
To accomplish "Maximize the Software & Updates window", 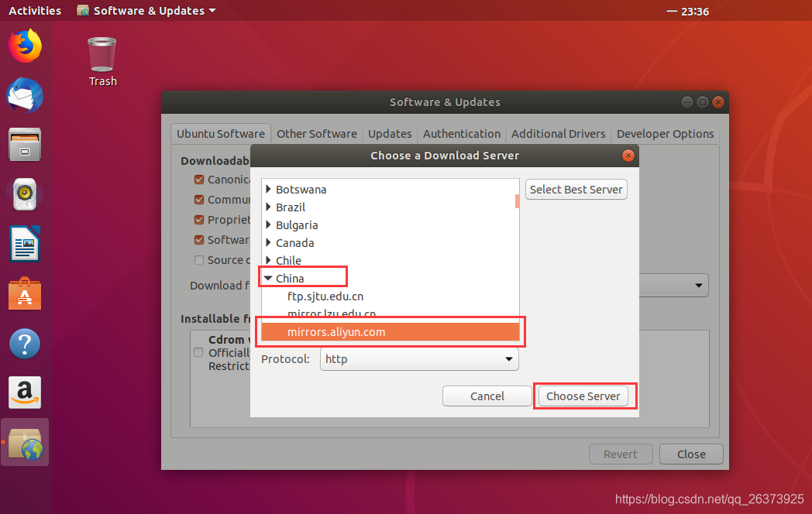I will (x=702, y=102).
